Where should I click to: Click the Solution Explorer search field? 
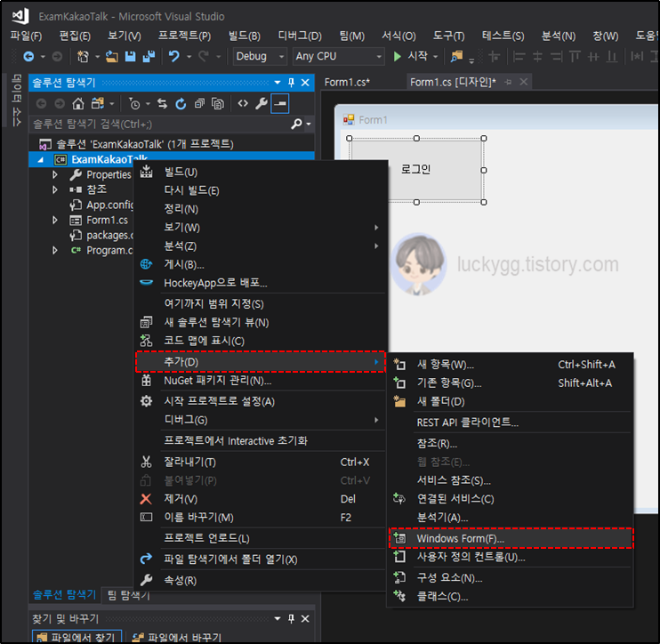[x=160, y=124]
